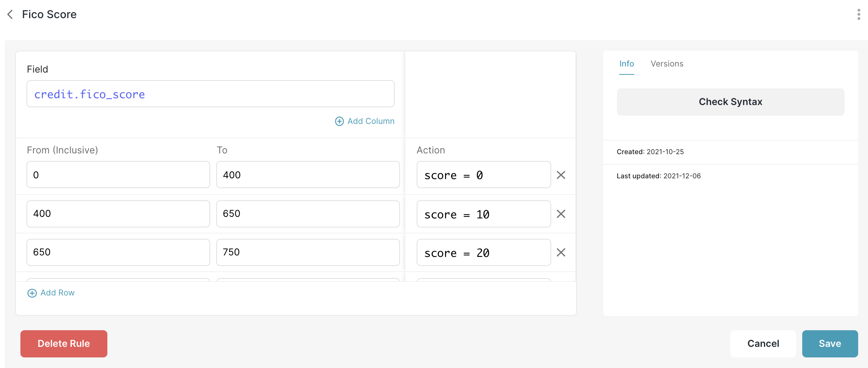Image resolution: width=868 pixels, height=368 pixels.
Task: Switch to the Versions tab
Action: 667,64
